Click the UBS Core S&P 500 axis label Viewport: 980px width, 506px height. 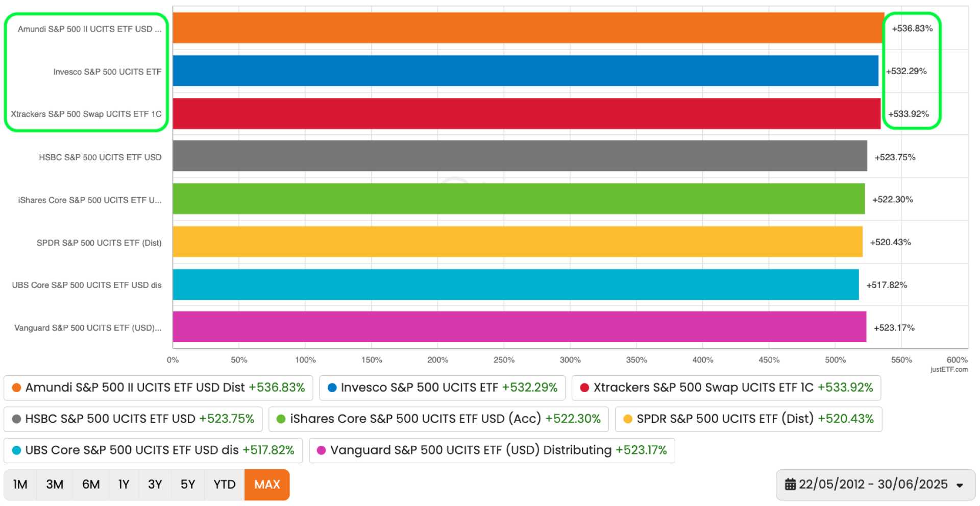tap(87, 285)
